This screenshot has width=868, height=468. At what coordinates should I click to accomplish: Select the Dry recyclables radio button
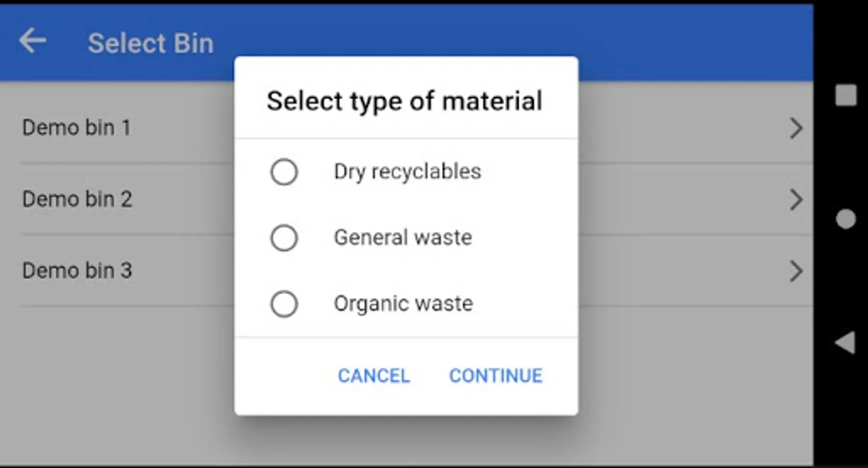pos(284,172)
